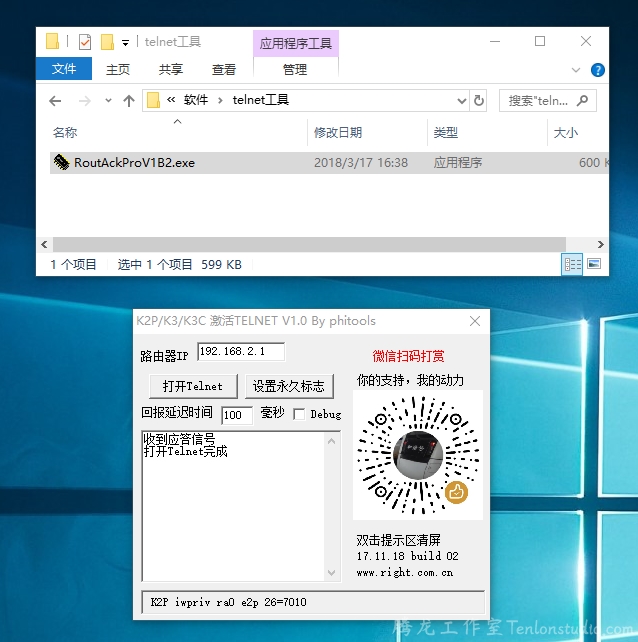Click the log text area showing 打开Telnet完成
638x642 pixels.
[x=233, y=506]
